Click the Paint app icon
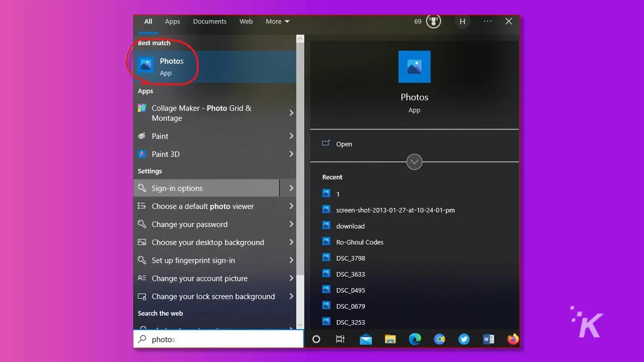644x362 pixels. 142,136
